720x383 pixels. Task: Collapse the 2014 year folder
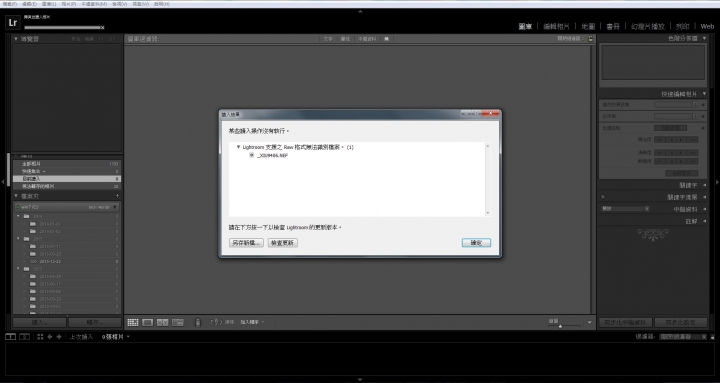(18, 216)
